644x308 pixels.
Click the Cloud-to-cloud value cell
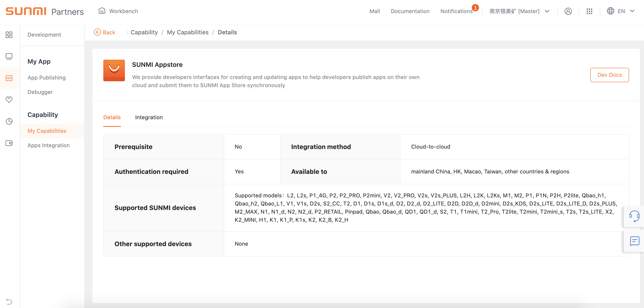coord(514,147)
